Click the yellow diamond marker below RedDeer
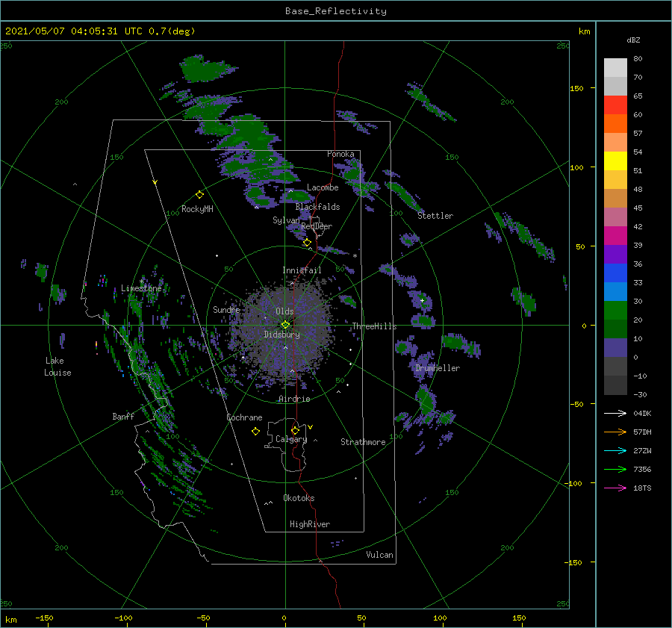Image resolution: width=672 pixels, height=628 pixels. 307,243
